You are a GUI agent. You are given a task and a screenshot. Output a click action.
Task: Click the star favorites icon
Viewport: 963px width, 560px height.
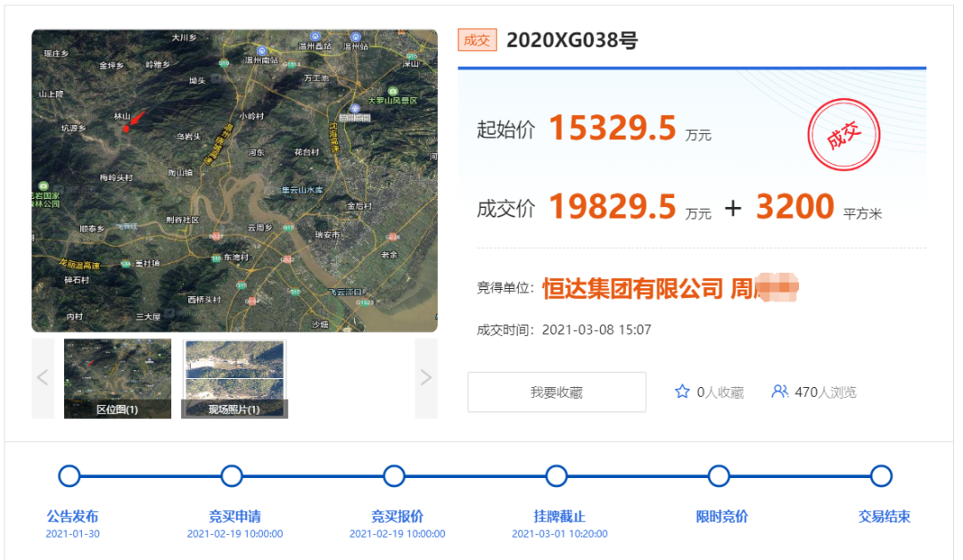tap(682, 391)
